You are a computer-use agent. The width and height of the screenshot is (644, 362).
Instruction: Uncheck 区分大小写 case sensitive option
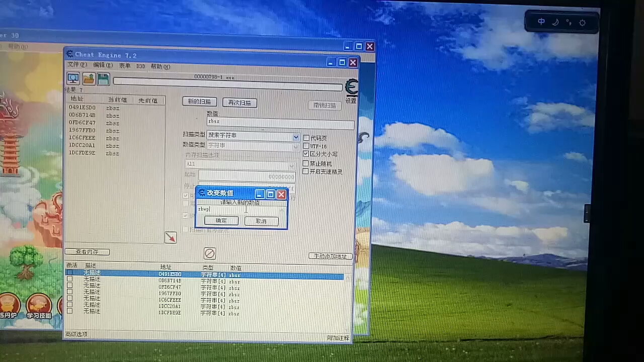point(306,154)
